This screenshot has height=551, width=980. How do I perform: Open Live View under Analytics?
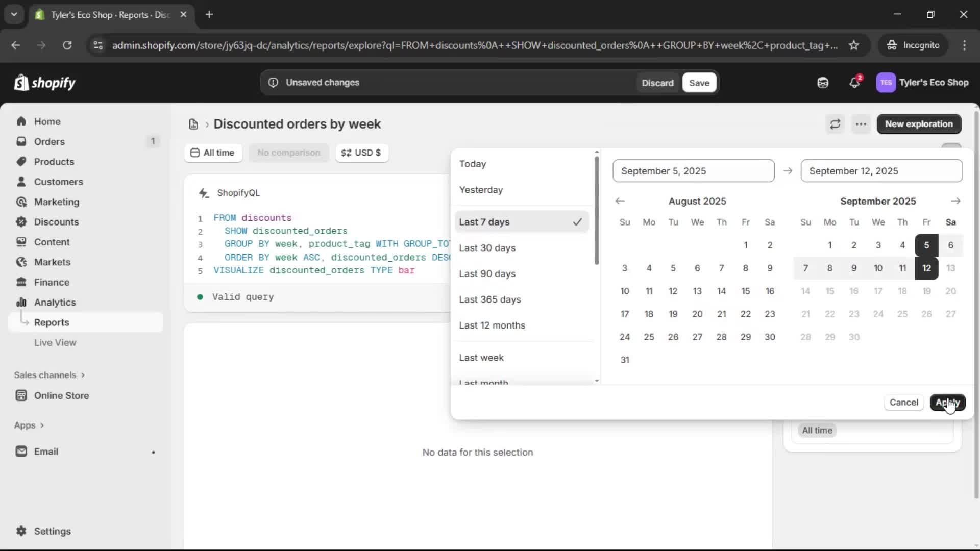55,342
